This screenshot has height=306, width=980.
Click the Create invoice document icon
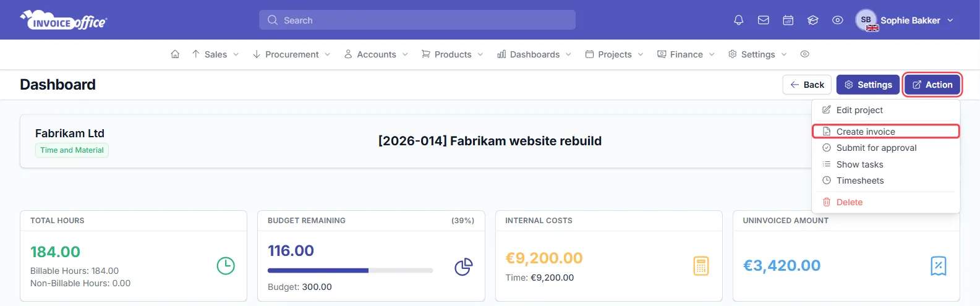tap(827, 132)
